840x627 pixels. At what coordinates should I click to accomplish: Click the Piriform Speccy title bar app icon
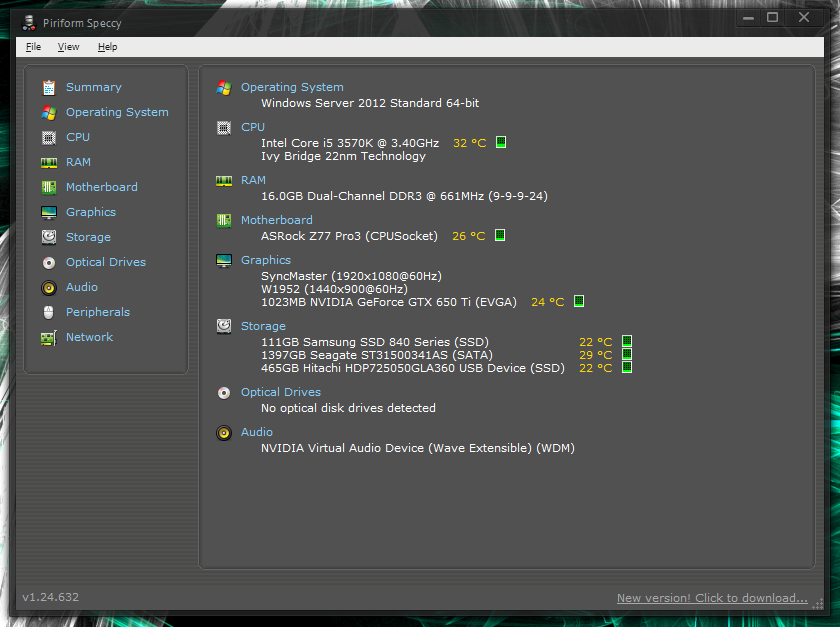click(29, 23)
